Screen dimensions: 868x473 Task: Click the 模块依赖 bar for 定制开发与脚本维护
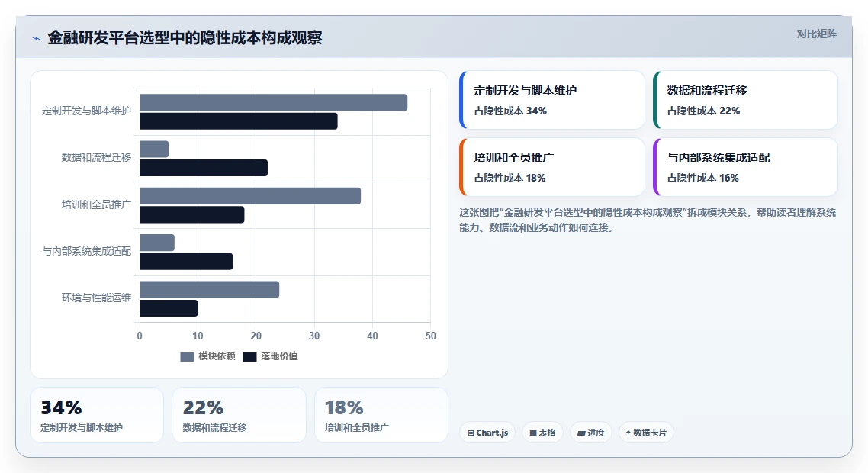(274, 102)
